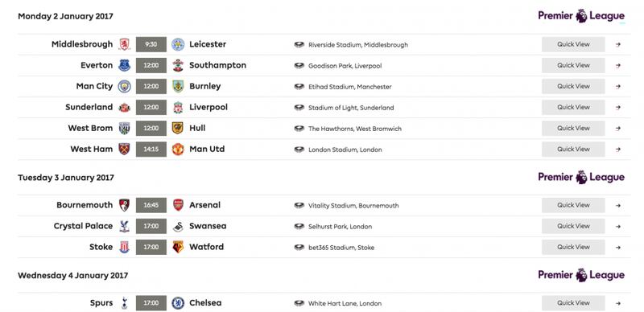Click the Crystal Palace team name
644x312 pixels.
[x=83, y=226]
